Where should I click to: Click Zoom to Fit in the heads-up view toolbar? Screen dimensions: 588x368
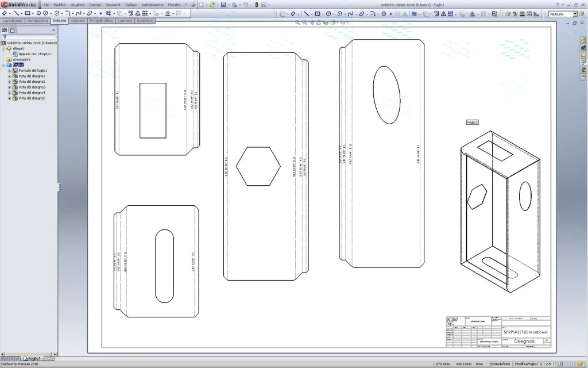(297, 22)
